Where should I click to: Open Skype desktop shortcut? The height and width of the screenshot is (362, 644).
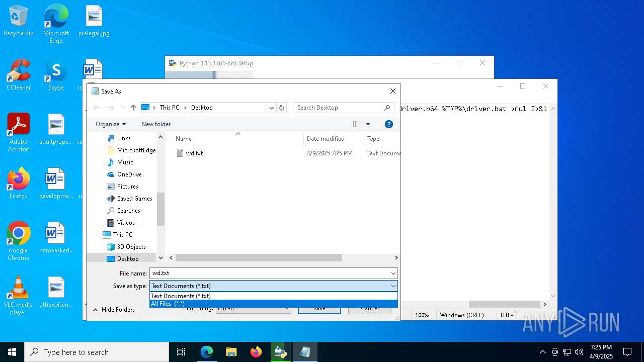coord(56,75)
